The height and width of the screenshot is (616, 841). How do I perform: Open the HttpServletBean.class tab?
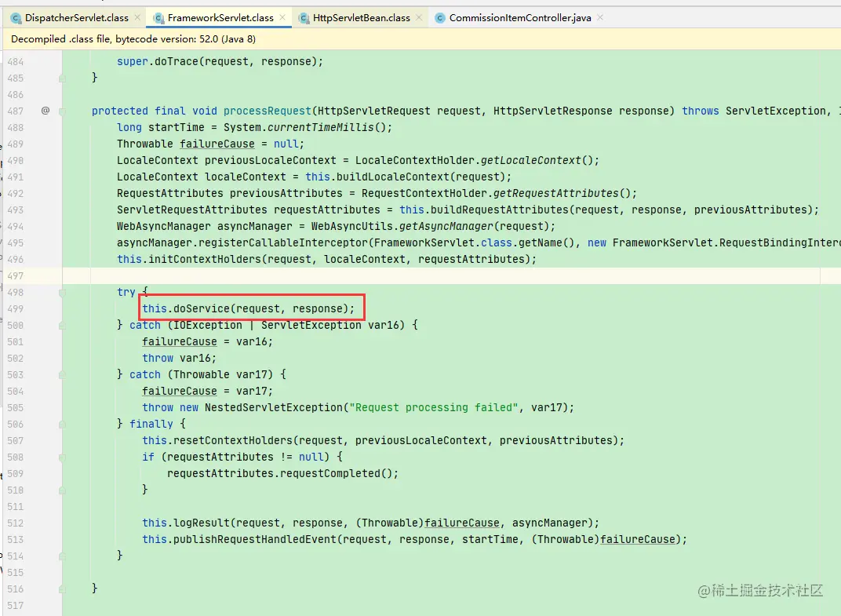click(x=362, y=18)
